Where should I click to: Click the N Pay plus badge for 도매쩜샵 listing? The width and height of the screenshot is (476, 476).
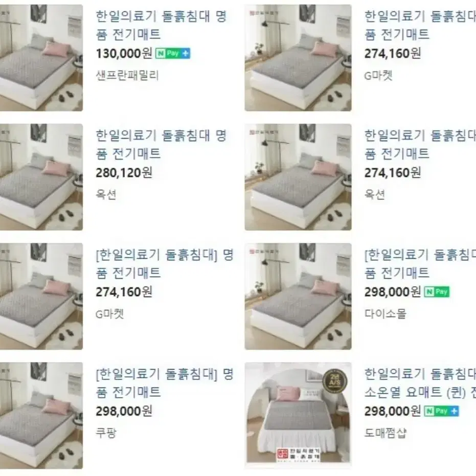[x=441, y=411]
